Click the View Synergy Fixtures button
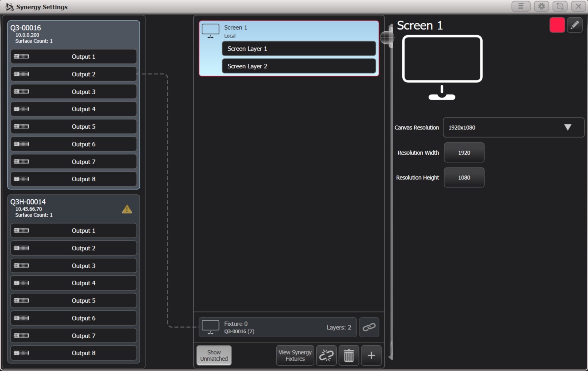The height and width of the screenshot is (371, 588). 295,355
